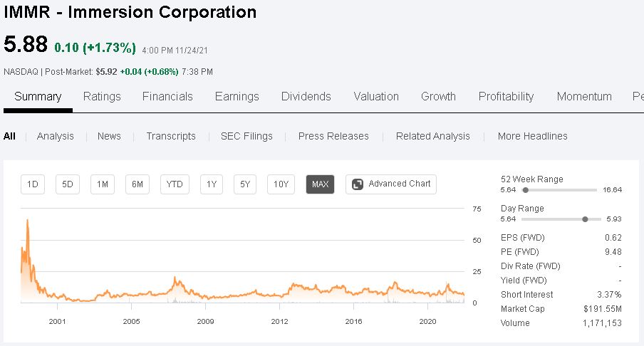Select the Momentum tab
Viewport: 644px width, 346px height.
pos(584,96)
